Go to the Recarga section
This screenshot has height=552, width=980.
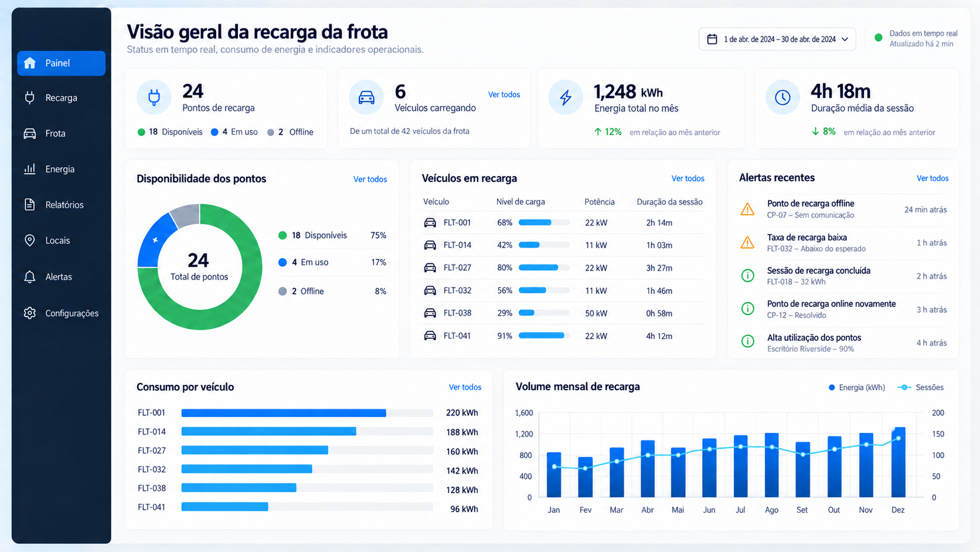point(62,97)
